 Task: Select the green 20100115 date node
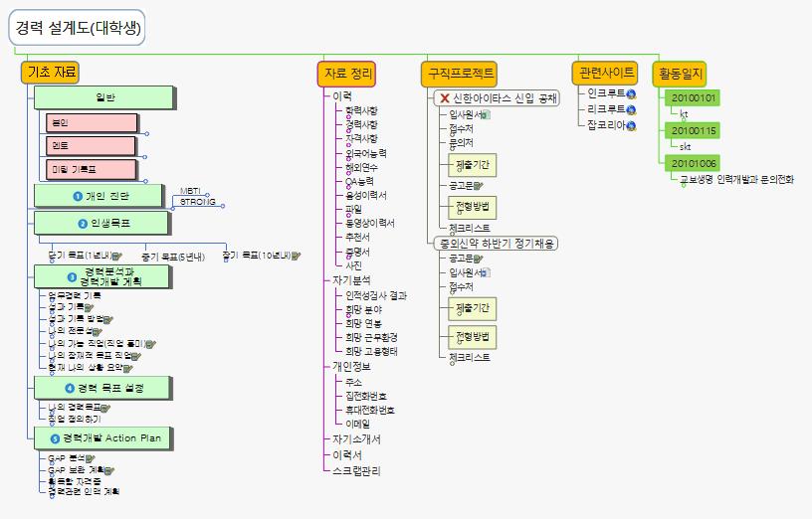point(694,130)
